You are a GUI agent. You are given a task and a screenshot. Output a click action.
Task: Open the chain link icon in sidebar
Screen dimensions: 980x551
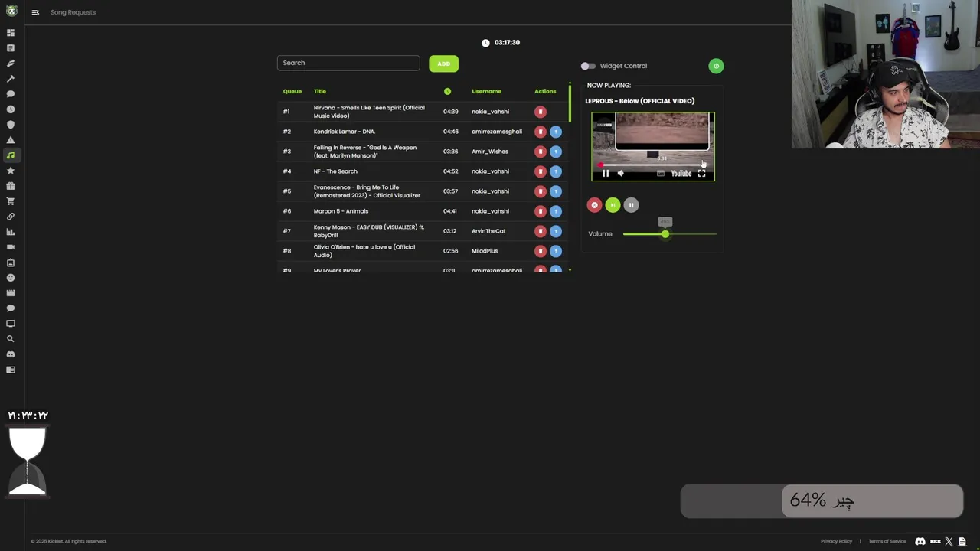(x=11, y=217)
